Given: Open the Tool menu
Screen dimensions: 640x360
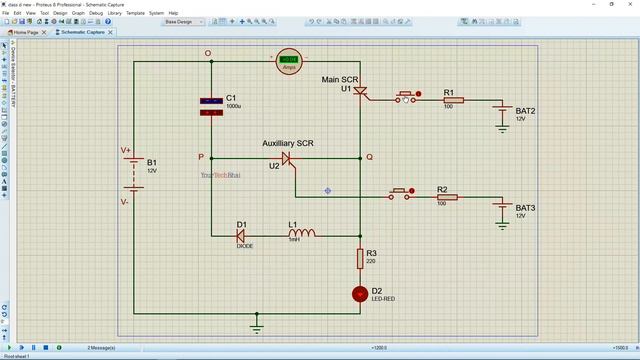Looking at the screenshot, I should (44, 13).
